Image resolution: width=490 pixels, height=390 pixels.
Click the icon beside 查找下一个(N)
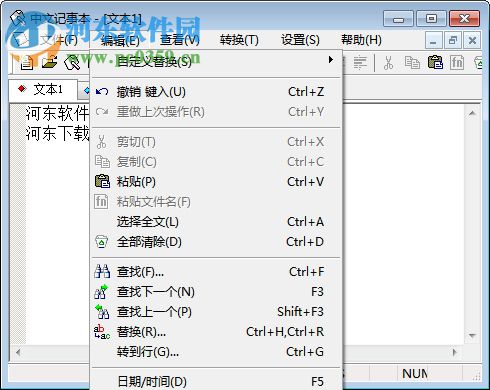point(102,292)
